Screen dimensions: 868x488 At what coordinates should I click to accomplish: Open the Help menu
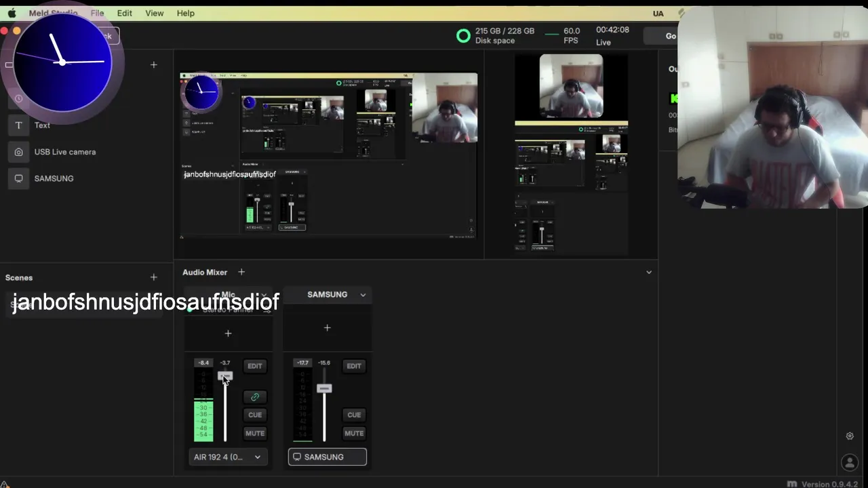[186, 13]
